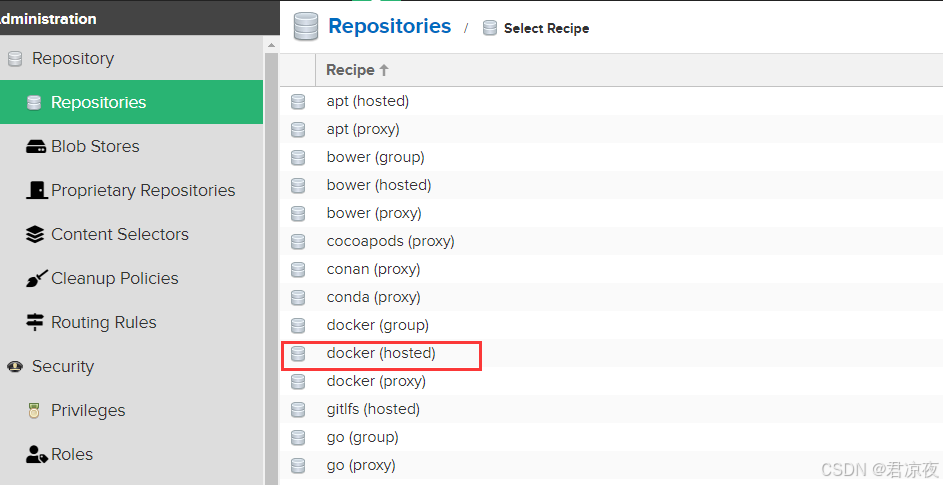Click the Blob Stores drive icon
This screenshot has width=943, height=485.
tap(36, 147)
